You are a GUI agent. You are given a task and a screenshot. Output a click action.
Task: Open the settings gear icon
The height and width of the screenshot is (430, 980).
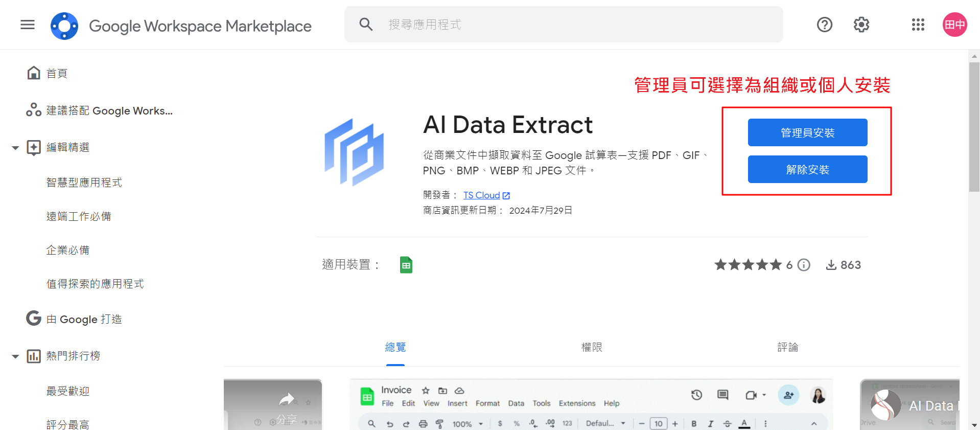coord(861,25)
